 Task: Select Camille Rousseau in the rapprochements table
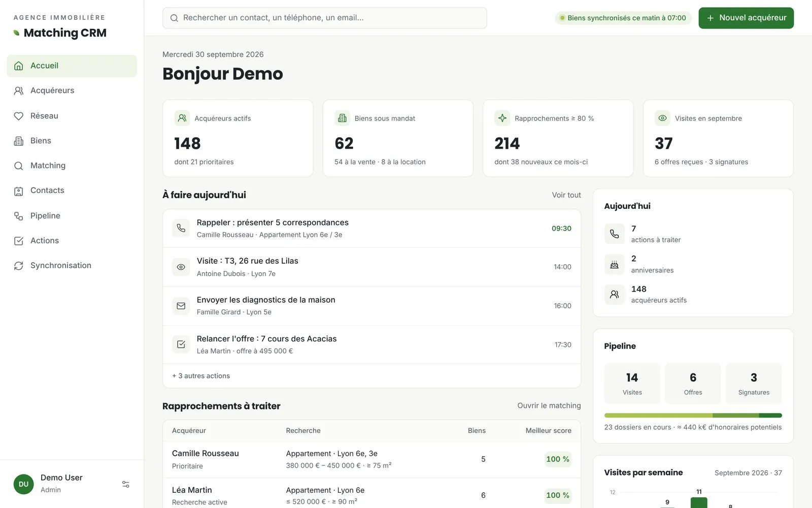(x=371, y=459)
